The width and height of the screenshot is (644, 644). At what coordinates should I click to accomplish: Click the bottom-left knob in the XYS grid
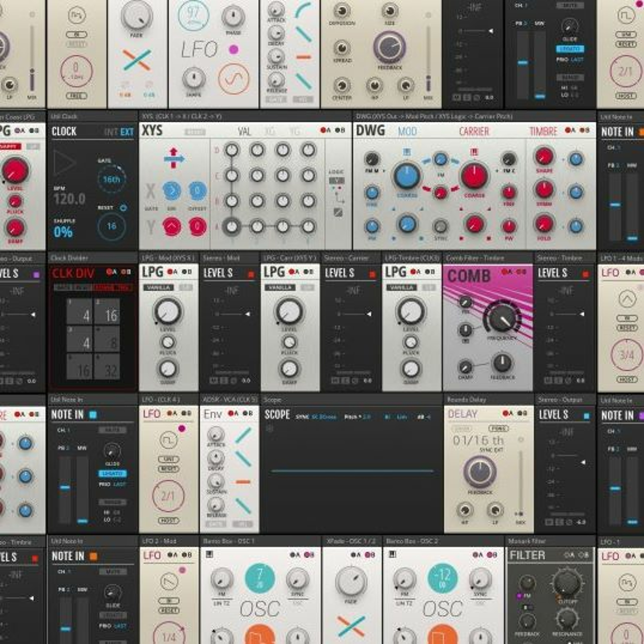(232, 227)
